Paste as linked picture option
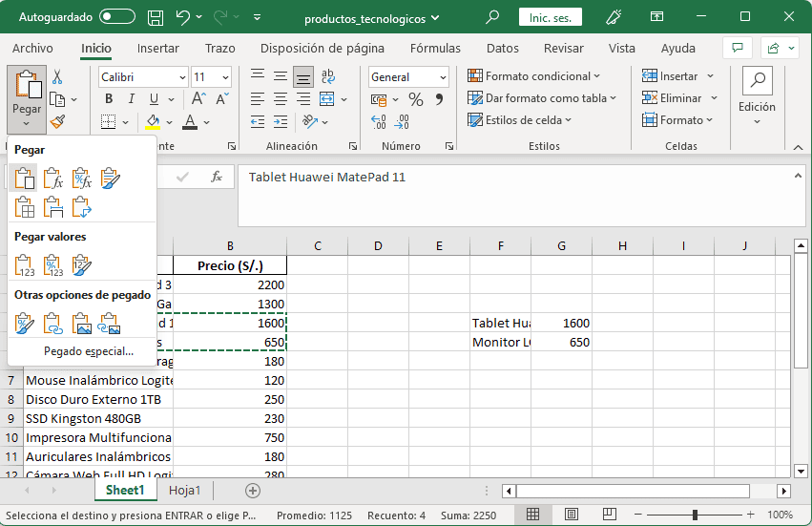The image size is (812, 526). point(111,324)
